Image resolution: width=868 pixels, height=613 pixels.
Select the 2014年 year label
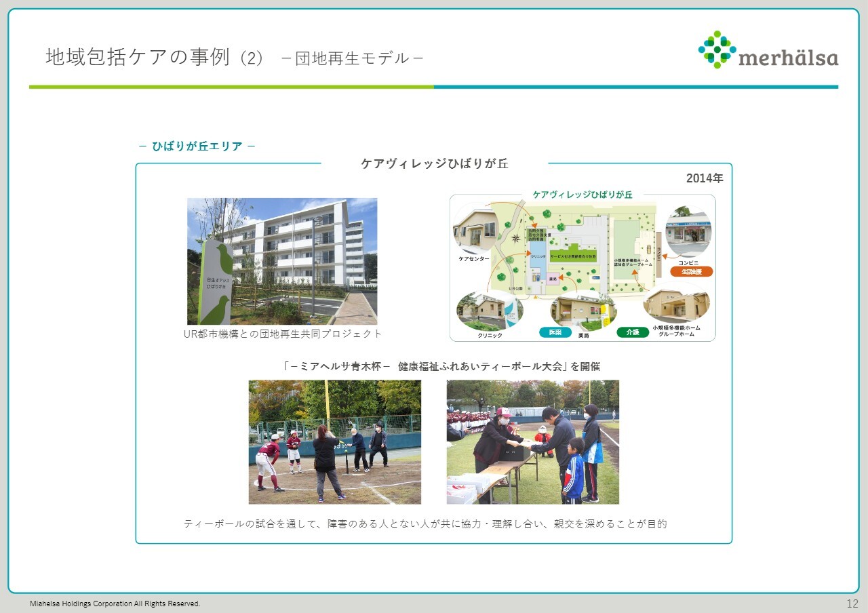(705, 178)
